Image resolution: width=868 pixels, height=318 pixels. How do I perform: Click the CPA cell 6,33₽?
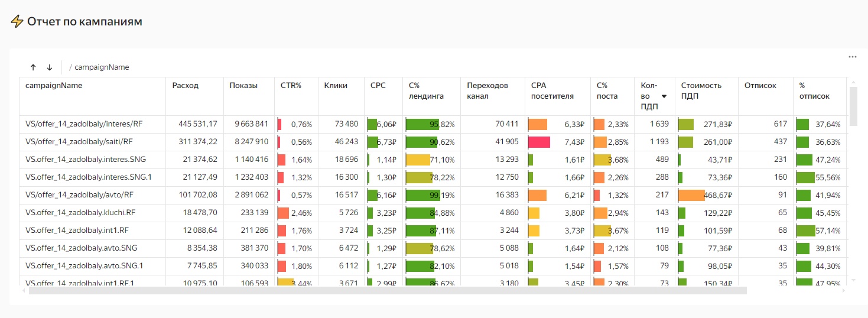tap(558, 124)
